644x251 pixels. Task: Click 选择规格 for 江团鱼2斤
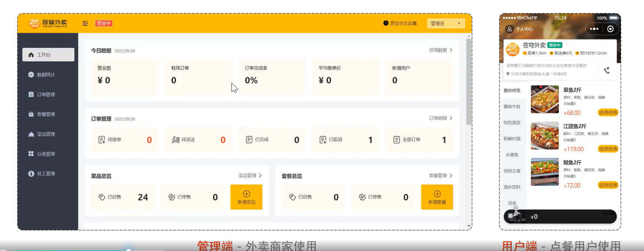[x=608, y=149]
